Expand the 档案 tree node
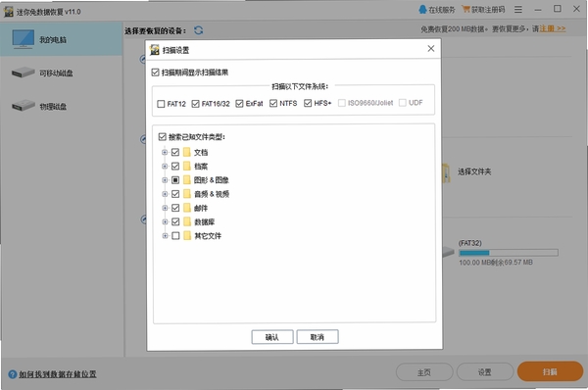Screen dimensions: 588x390 coord(165,167)
